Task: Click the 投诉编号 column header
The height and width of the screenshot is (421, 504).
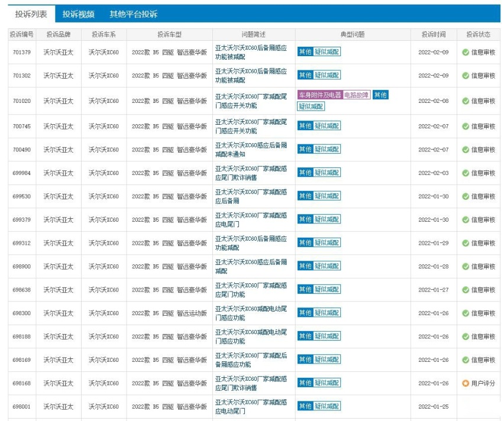Action: click(22, 34)
